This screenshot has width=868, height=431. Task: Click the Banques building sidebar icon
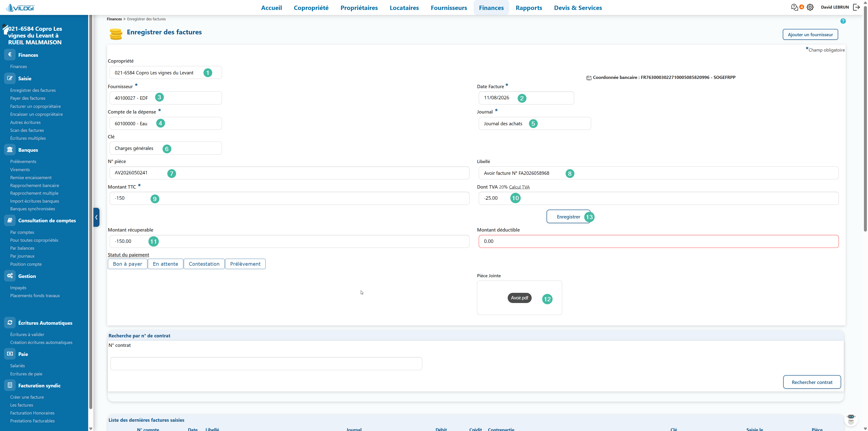click(10, 150)
